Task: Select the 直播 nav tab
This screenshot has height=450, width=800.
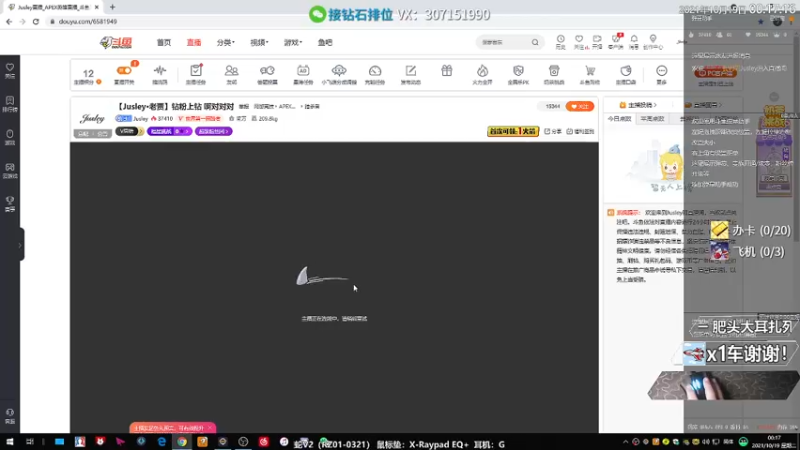Action: [194, 42]
